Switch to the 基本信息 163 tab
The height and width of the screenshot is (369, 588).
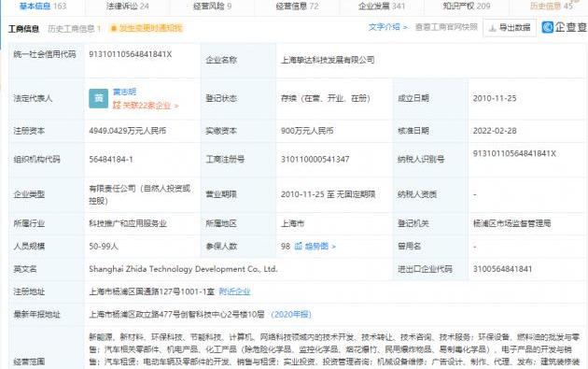pyautogui.click(x=43, y=6)
